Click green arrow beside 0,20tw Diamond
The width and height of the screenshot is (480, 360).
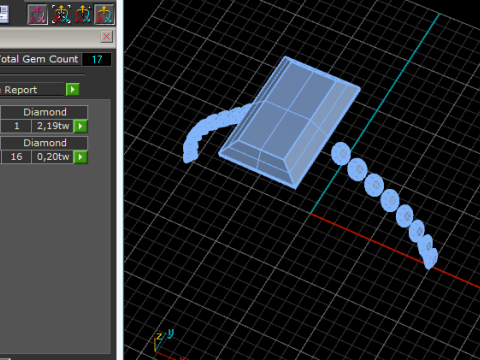tap(80, 157)
